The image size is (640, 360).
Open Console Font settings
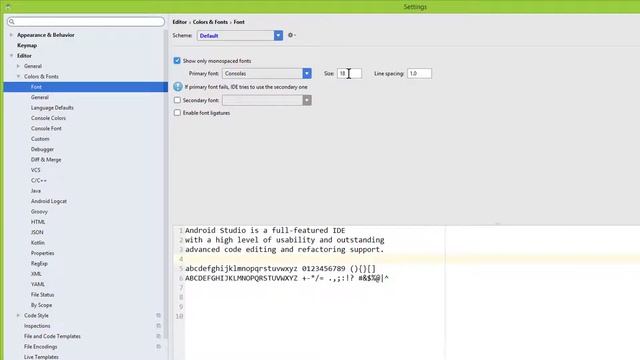click(x=46, y=128)
